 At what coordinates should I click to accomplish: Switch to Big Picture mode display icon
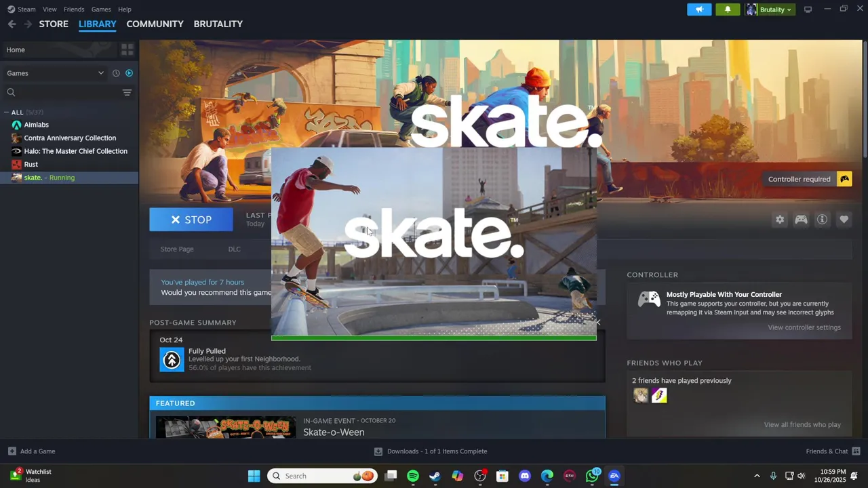(x=808, y=9)
